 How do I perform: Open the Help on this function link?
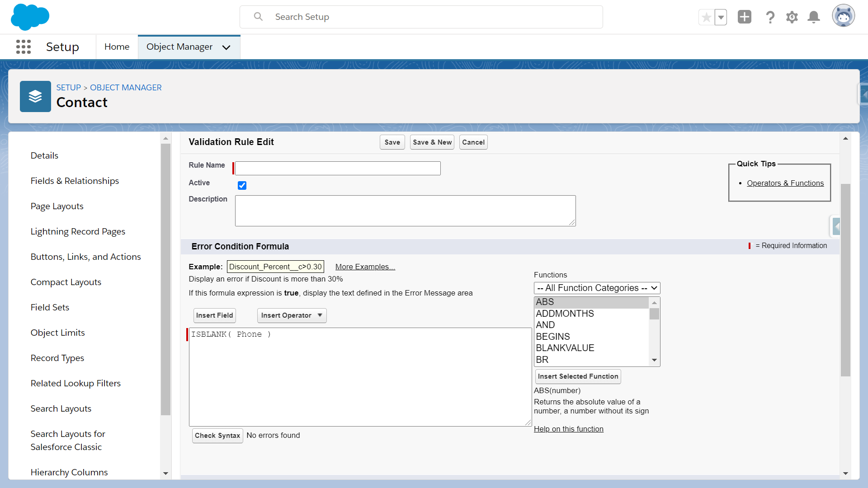(x=568, y=429)
